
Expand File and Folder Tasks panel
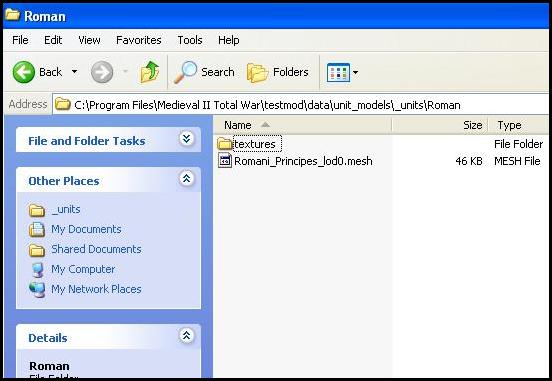pos(187,139)
